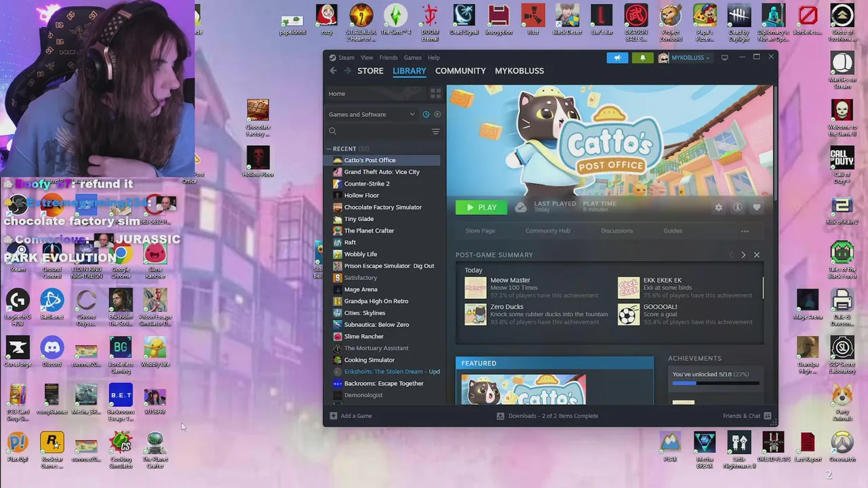Open the Games menu
The height and width of the screenshot is (488, 868).
pos(412,58)
